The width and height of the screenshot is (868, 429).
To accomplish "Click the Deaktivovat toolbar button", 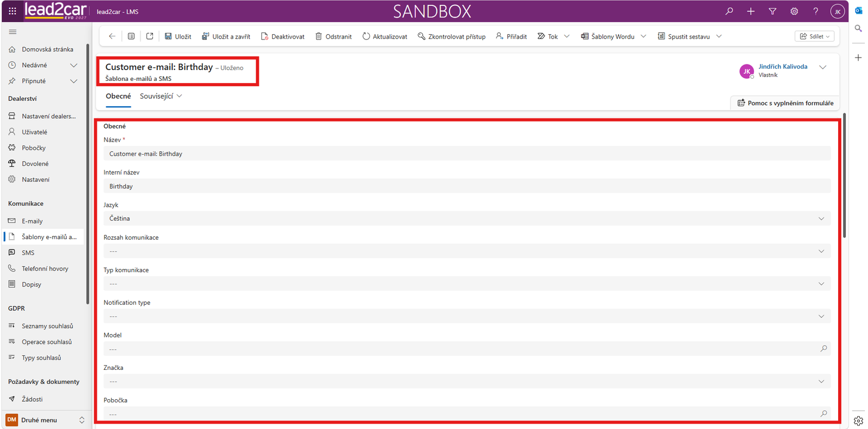I will tap(283, 36).
